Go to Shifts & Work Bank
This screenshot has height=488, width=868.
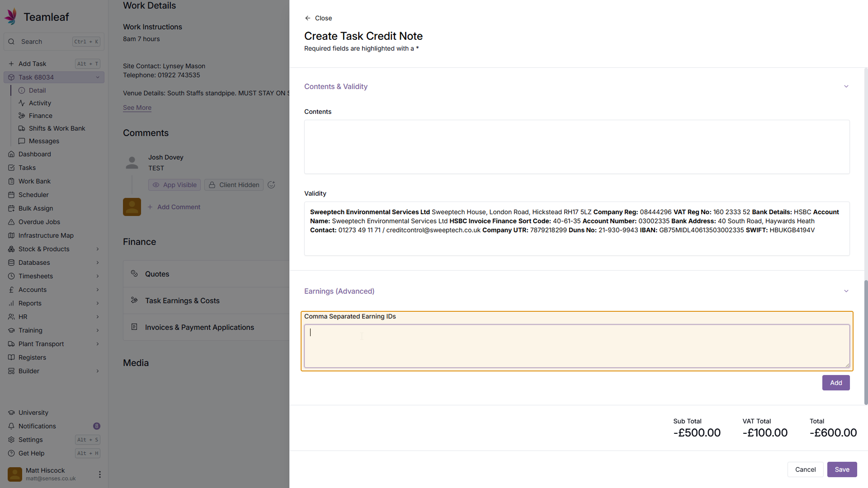(x=57, y=128)
